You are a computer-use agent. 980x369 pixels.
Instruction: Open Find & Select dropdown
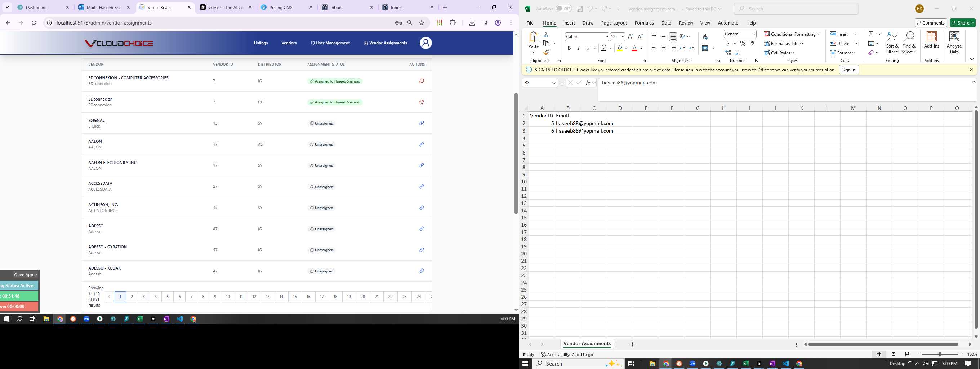point(908,42)
